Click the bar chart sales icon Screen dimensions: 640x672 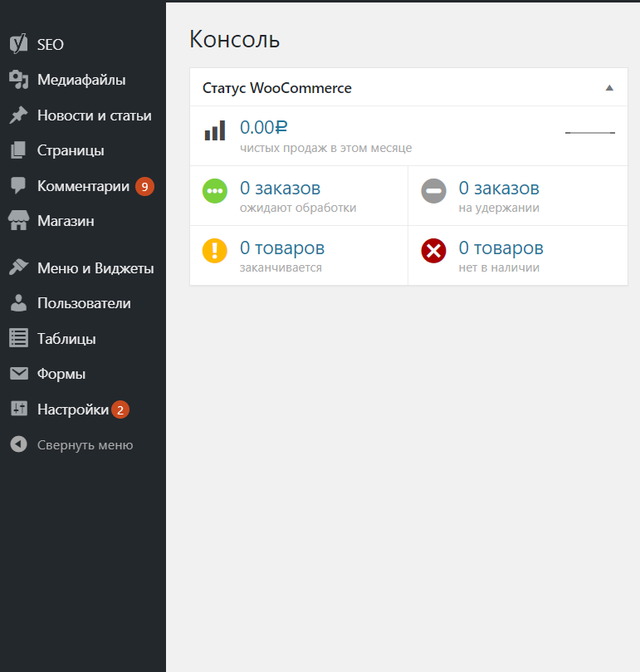[215, 130]
